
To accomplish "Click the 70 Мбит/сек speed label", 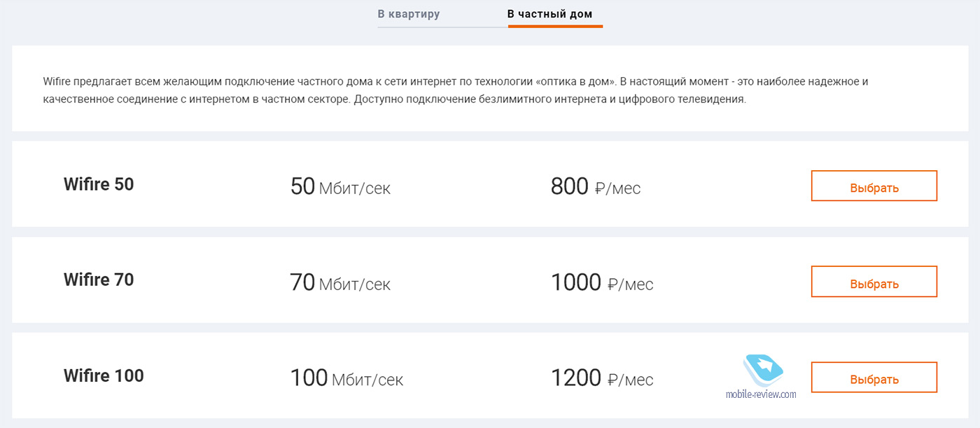I will point(340,283).
